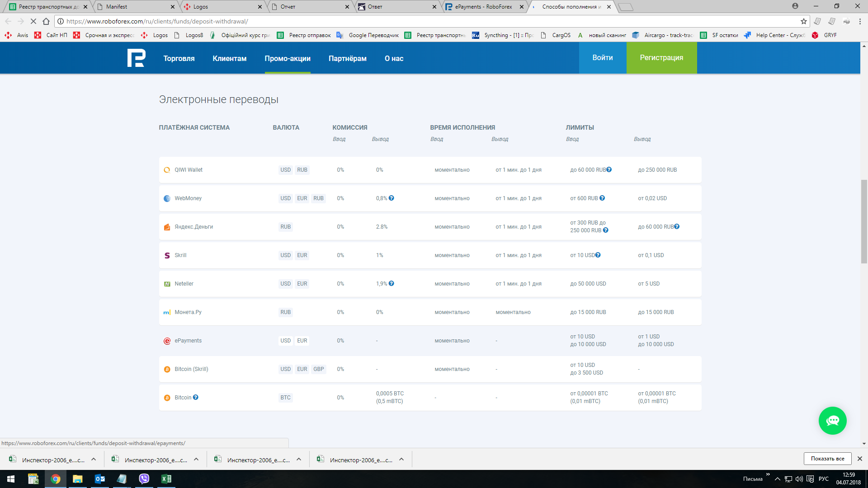
Task: Click help icon beside от 600 RUB limit
Action: coord(602,198)
